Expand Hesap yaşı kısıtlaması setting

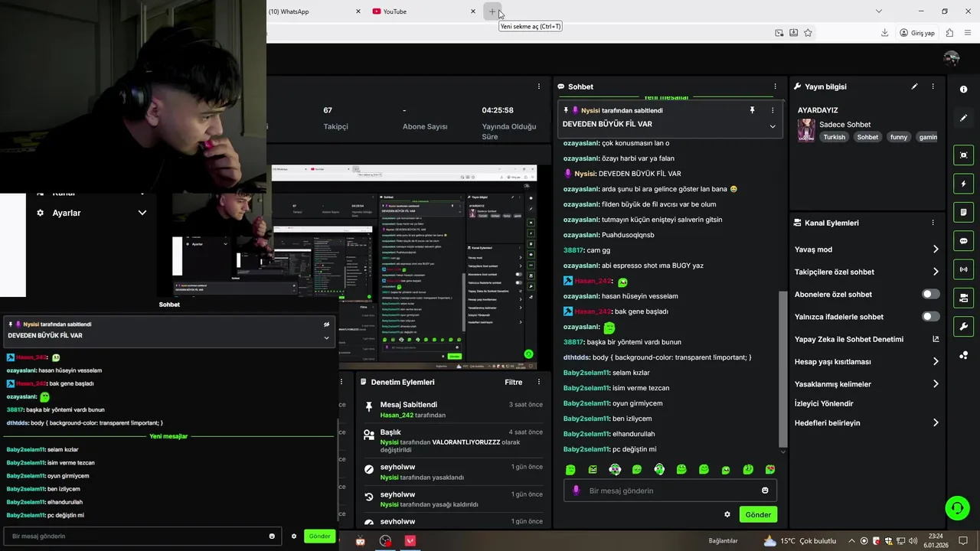[936, 361]
